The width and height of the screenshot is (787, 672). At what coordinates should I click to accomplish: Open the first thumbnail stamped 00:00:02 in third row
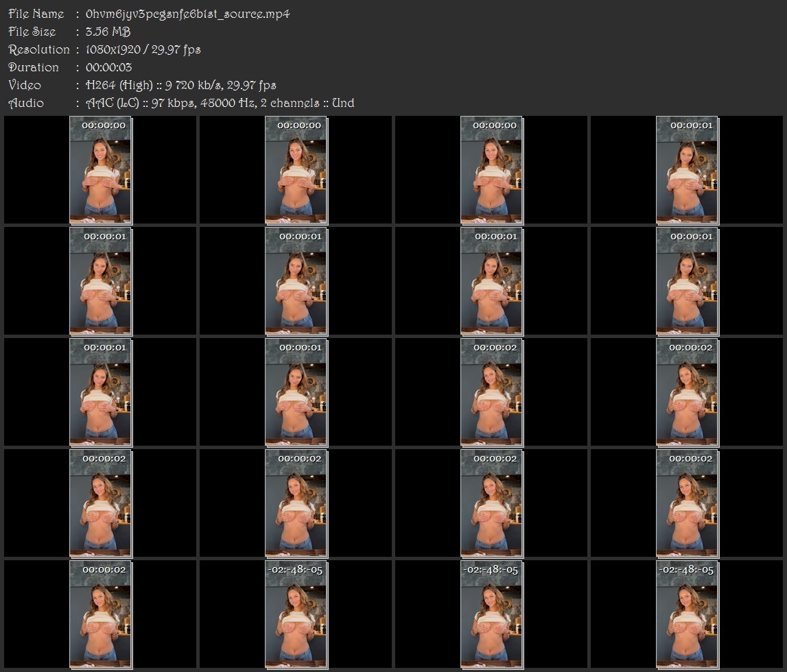click(491, 392)
